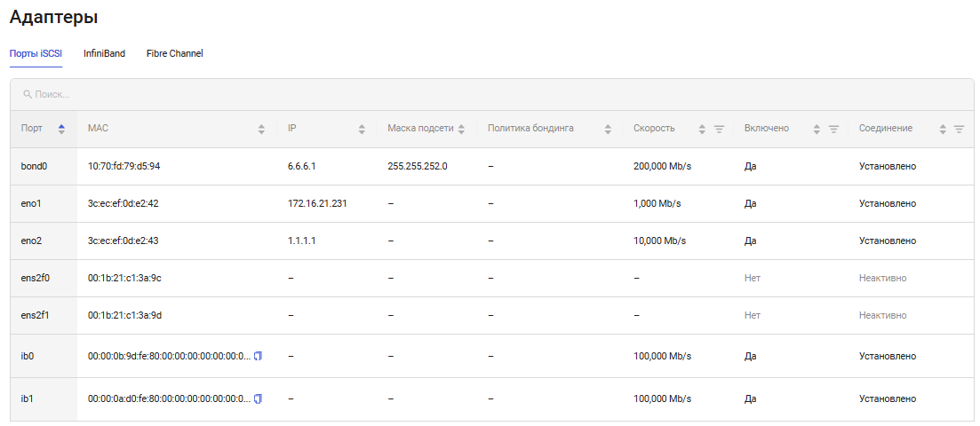Sort by Политика бондинга arrows
980x426 pixels.
[x=608, y=129]
